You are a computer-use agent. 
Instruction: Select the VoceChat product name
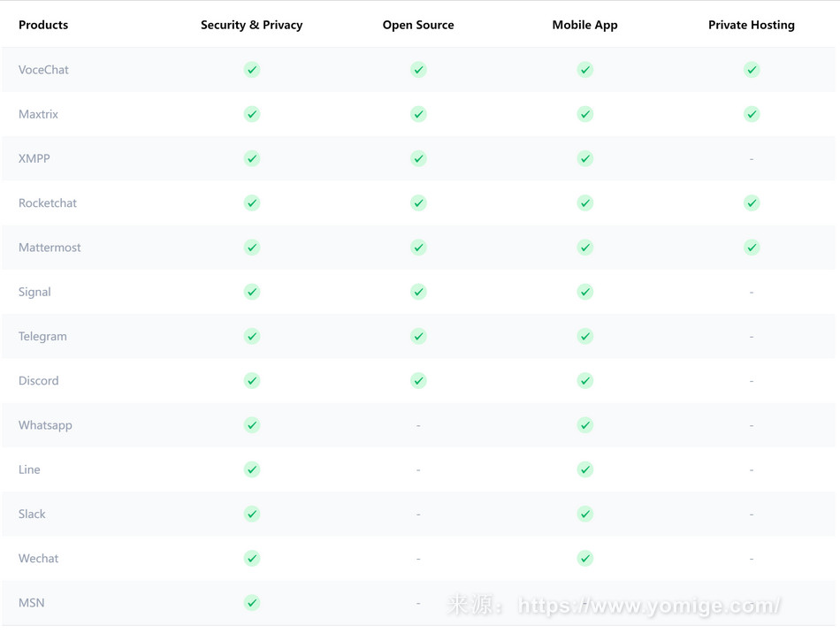coord(43,70)
